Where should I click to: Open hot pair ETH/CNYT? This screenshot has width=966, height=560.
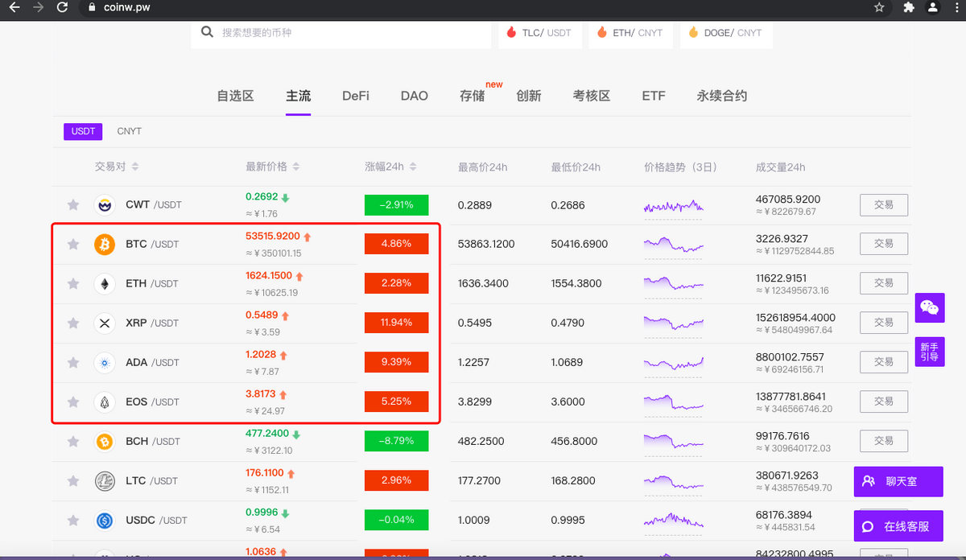pyautogui.click(x=631, y=33)
